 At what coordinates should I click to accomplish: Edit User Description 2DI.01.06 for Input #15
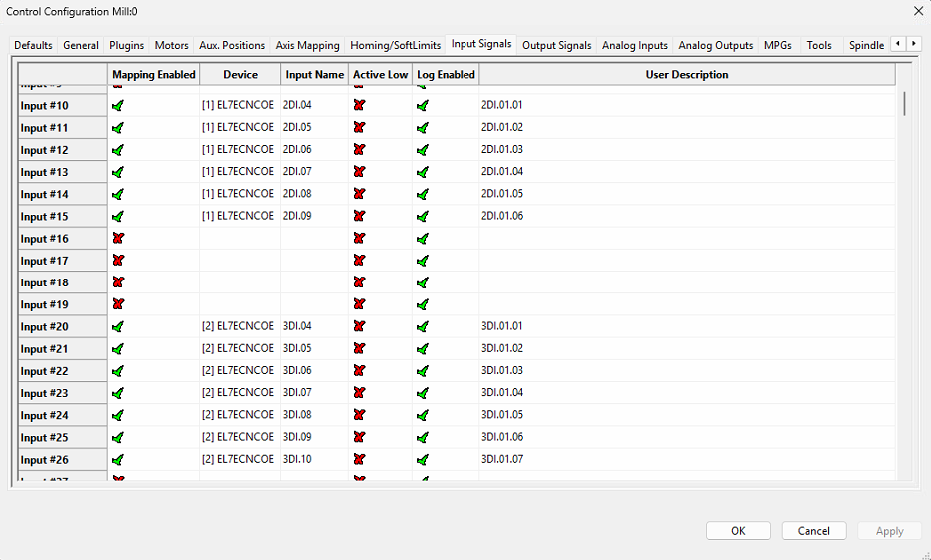pyautogui.click(x=502, y=216)
